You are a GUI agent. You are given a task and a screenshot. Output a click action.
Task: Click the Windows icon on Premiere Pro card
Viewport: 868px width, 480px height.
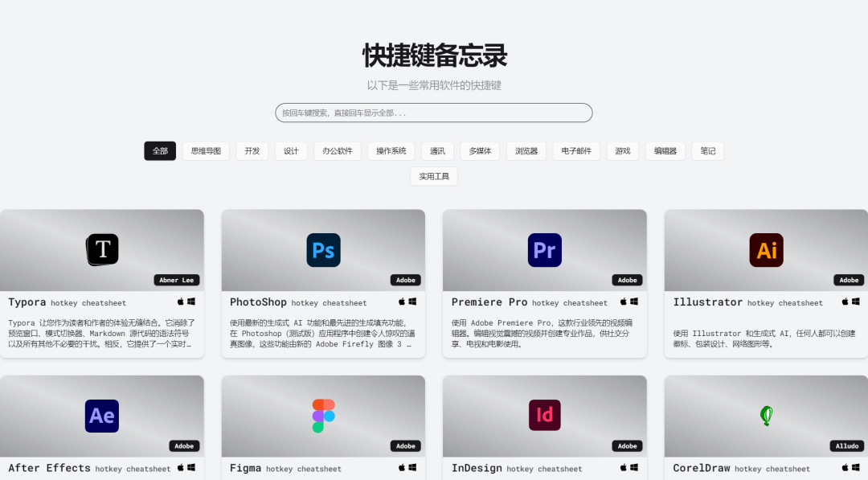tap(634, 302)
